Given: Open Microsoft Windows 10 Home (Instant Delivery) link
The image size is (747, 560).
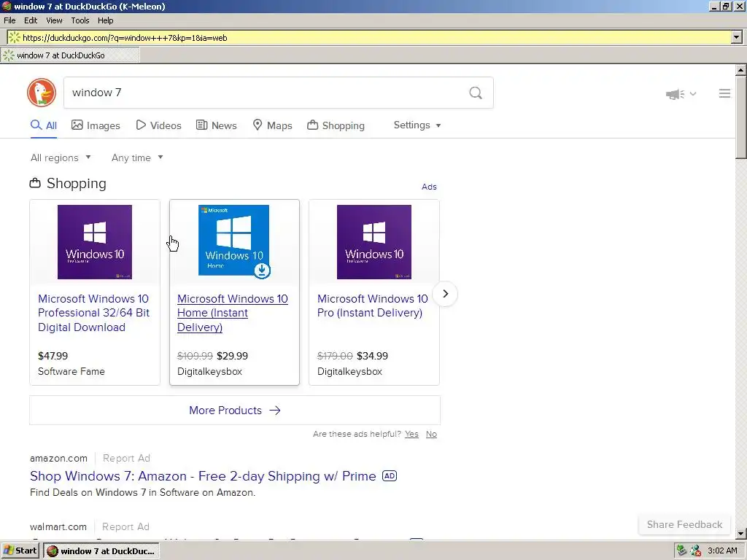Looking at the screenshot, I should coord(233,313).
